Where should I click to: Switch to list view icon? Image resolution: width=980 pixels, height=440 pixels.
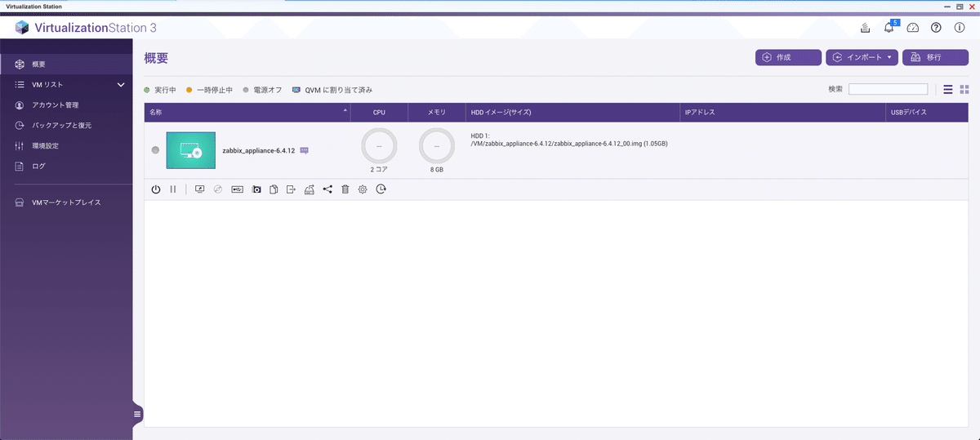point(948,89)
